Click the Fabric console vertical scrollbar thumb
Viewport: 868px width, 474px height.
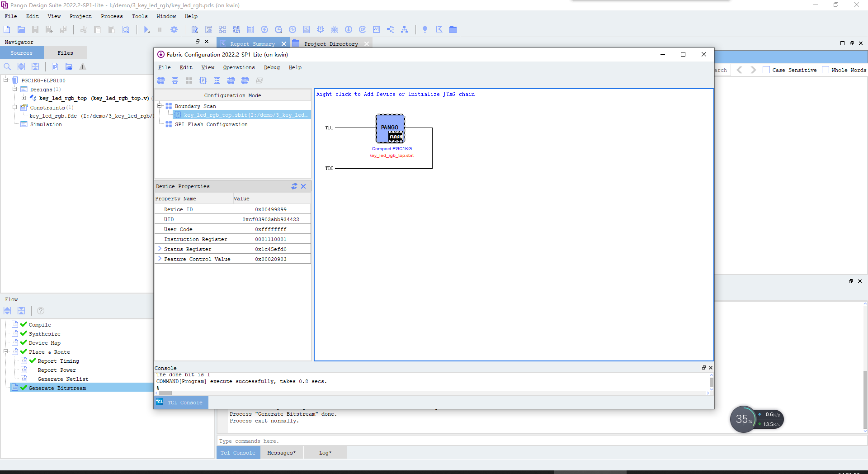[711, 383]
